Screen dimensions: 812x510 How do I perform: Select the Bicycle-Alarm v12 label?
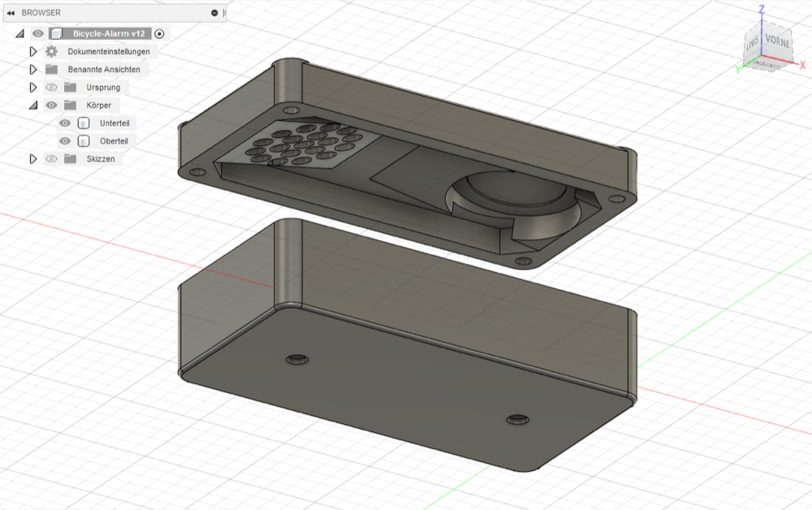coord(109,33)
